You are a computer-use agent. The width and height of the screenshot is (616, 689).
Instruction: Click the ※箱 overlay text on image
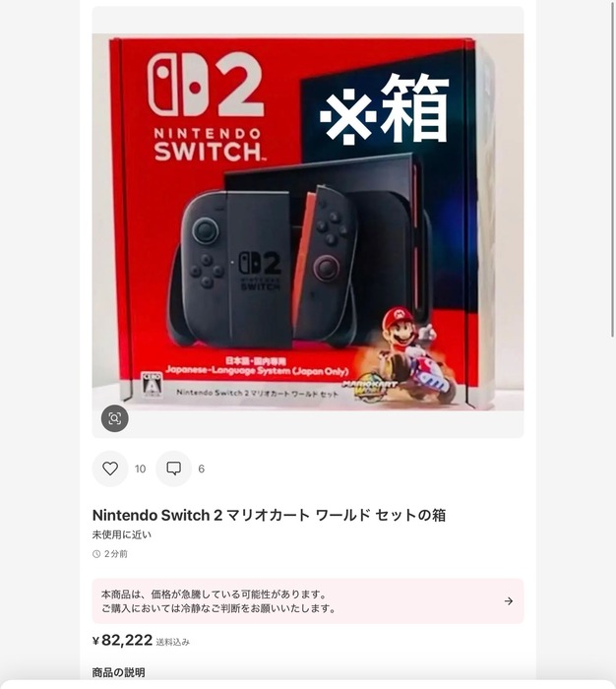point(385,108)
